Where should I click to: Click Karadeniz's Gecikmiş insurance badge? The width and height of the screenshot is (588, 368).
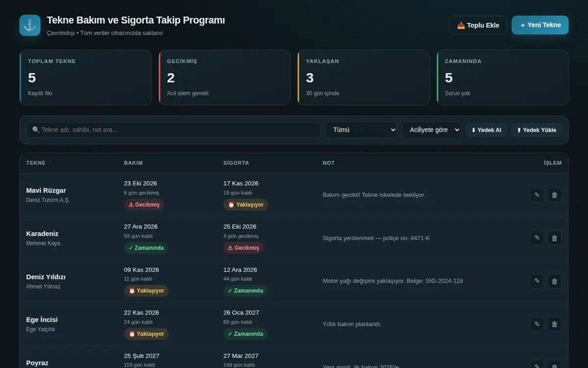coord(244,248)
